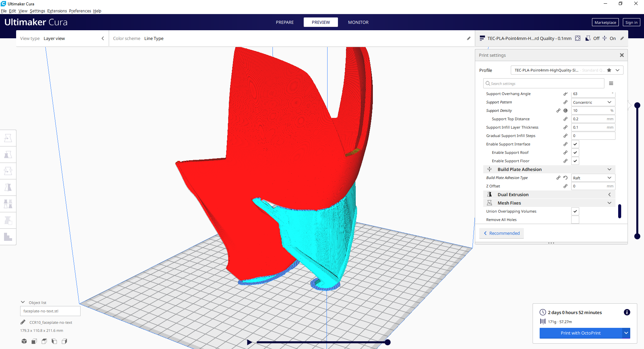Open print time info icon
The width and height of the screenshot is (644, 349).
pos(627,312)
